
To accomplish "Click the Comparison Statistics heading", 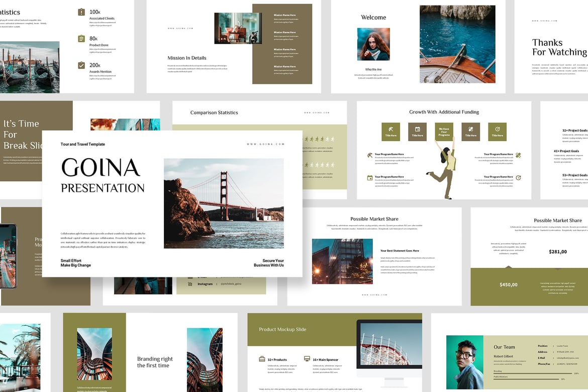I will click(x=214, y=113).
